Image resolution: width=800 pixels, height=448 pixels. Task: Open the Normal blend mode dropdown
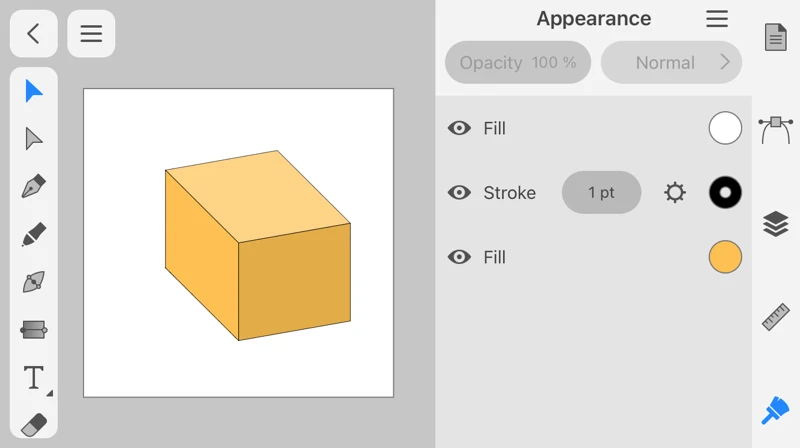671,63
